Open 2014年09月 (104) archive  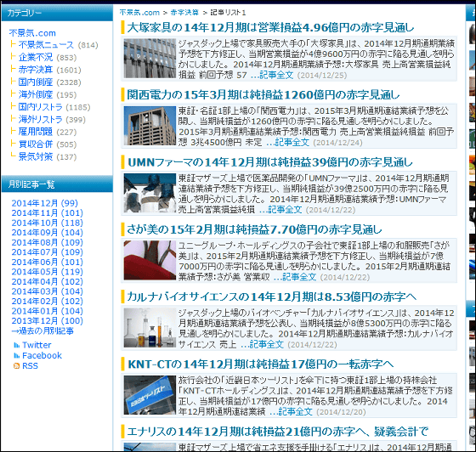pos(48,233)
